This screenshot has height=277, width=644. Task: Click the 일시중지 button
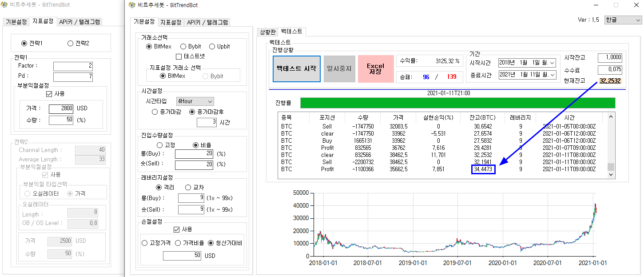(x=339, y=68)
